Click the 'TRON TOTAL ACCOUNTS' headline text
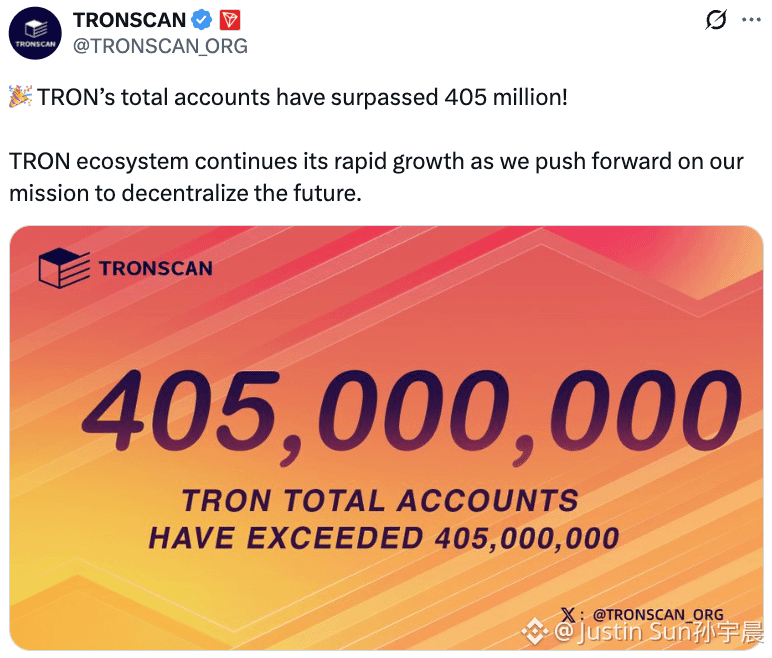Image resolution: width=772 pixels, height=658 pixels. tap(380, 501)
